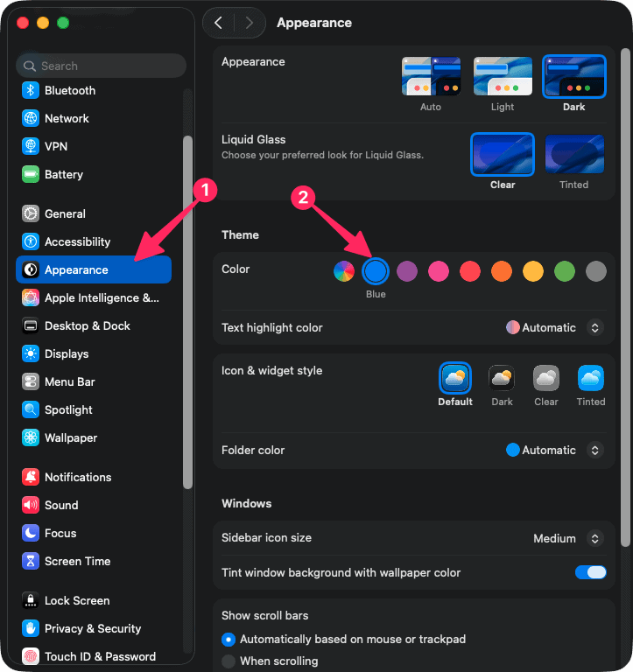The width and height of the screenshot is (633, 672).
Task: Choose the Clear Liquid Glass look
Action: (503, 154)
